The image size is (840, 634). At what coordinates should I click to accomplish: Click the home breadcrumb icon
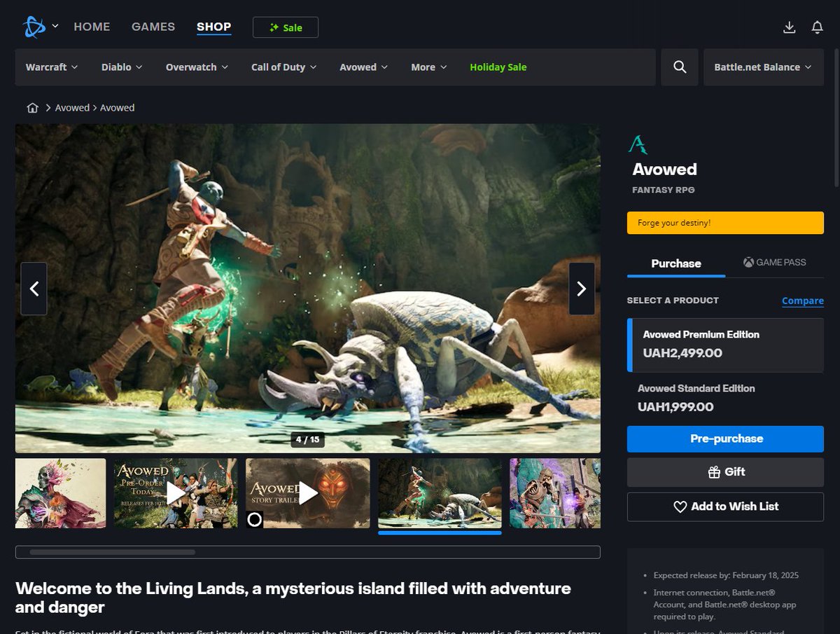pyautogui.click(x=32, y=108)
